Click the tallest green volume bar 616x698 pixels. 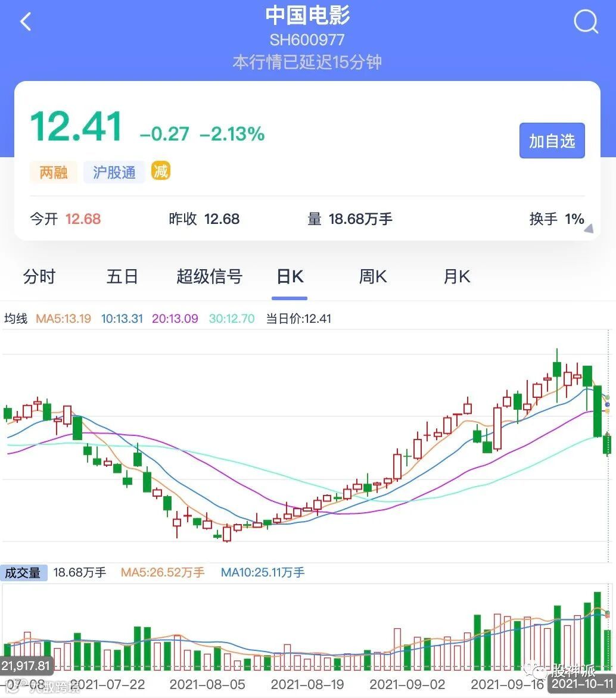598,631
